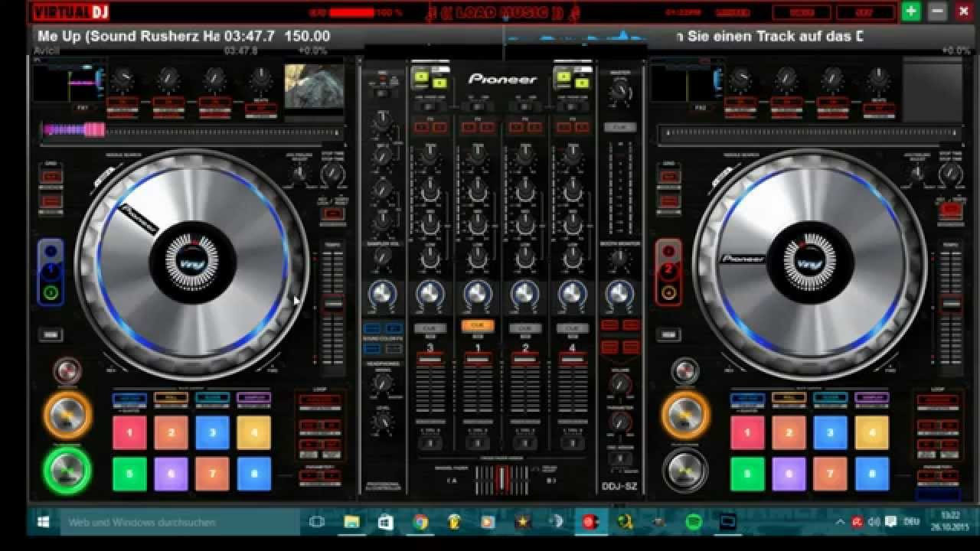Click the track BPM value 150.00
The width and height of the screenshot is (980, 551).
[x=307, y=36]
